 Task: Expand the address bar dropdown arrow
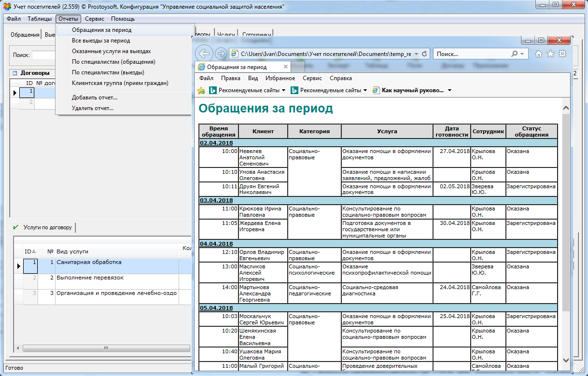pos(416,54)
